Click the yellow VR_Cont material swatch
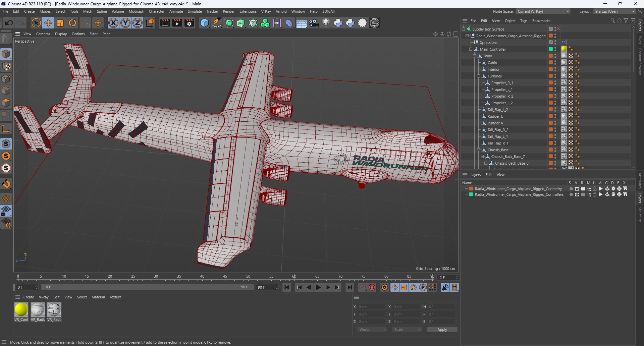 [x=21, y=309]
